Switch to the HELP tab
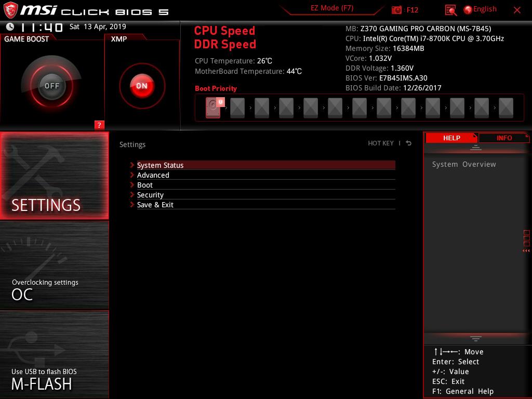Image resolution: width=532 pixels, height=399 pixels. click(x=451, y=138)
